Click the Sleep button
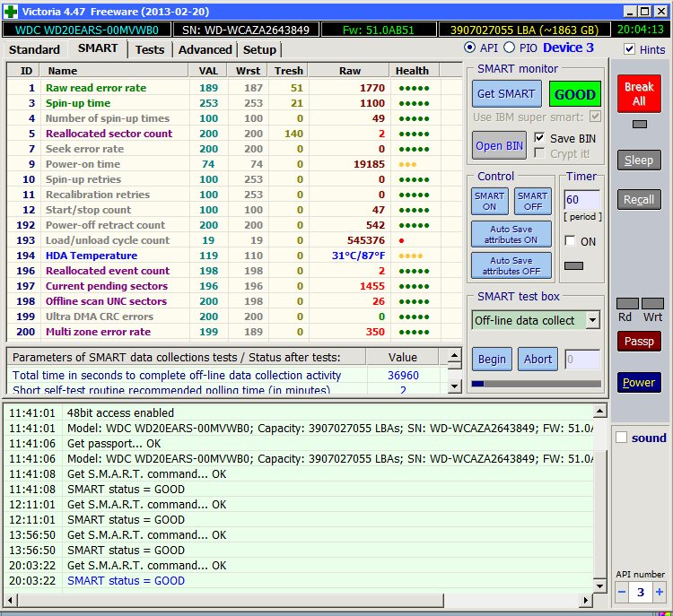673x616 pixels. pyautogui.click(x=639, y=160)
